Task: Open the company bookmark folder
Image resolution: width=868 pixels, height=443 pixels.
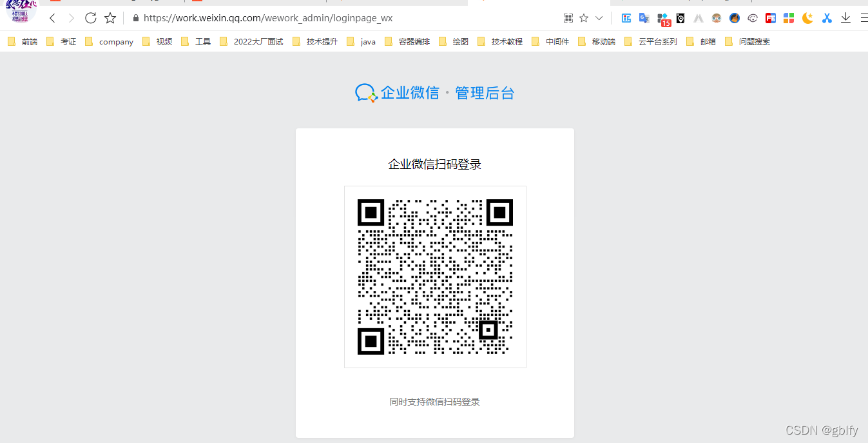Action: [109, 42]
